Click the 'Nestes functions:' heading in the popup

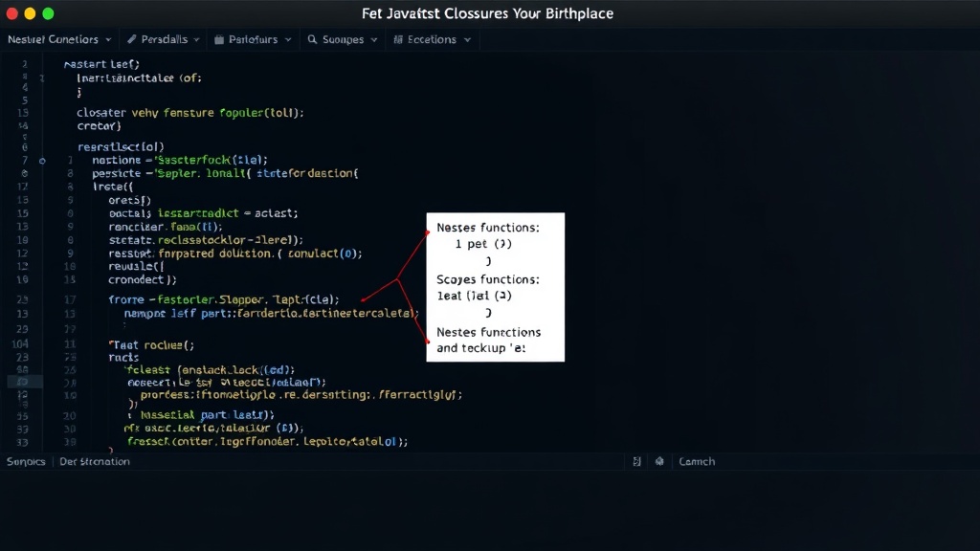[x=487, y=228]
